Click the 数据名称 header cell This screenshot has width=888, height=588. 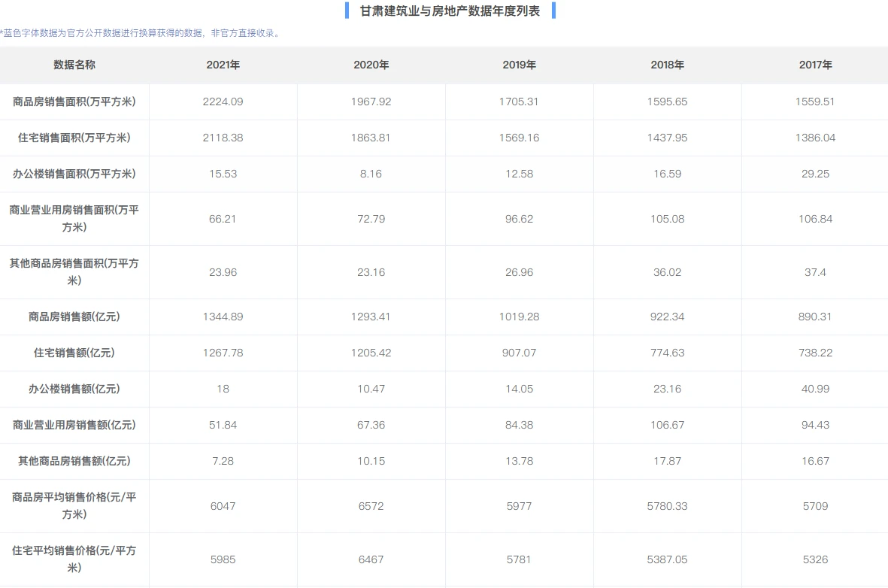[74, 65]
